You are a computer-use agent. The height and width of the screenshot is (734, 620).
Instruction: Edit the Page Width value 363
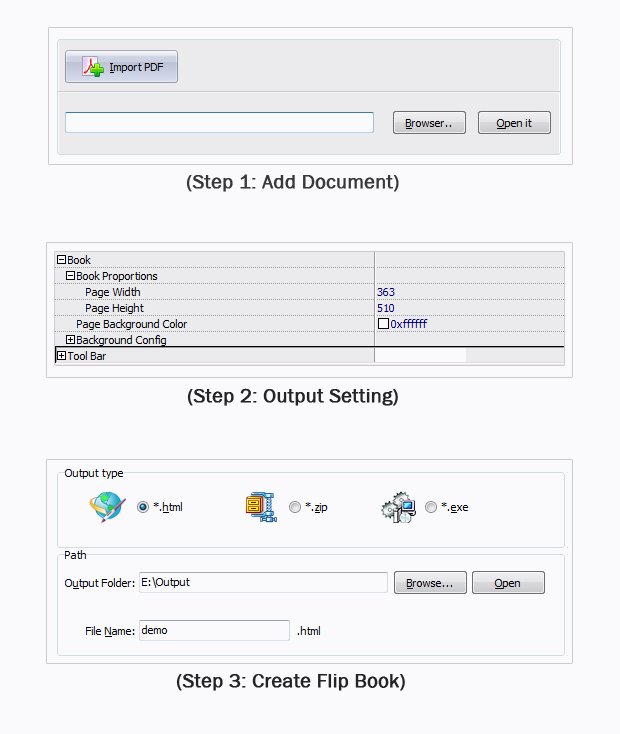click(386, 292)
